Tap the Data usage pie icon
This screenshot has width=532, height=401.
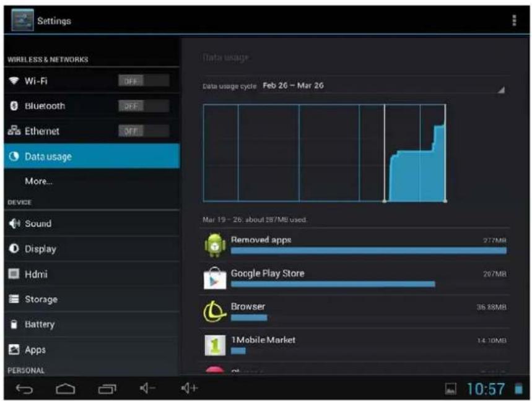[x=14, y=157]
